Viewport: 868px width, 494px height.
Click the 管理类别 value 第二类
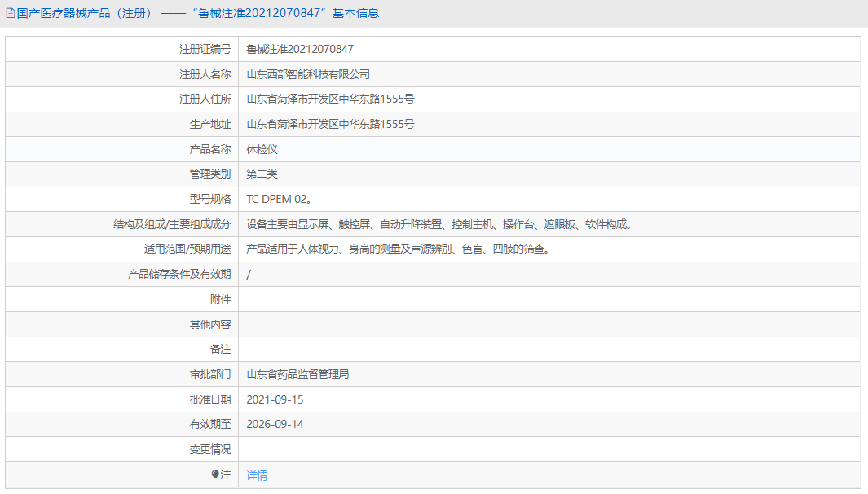tap(262, 174)
